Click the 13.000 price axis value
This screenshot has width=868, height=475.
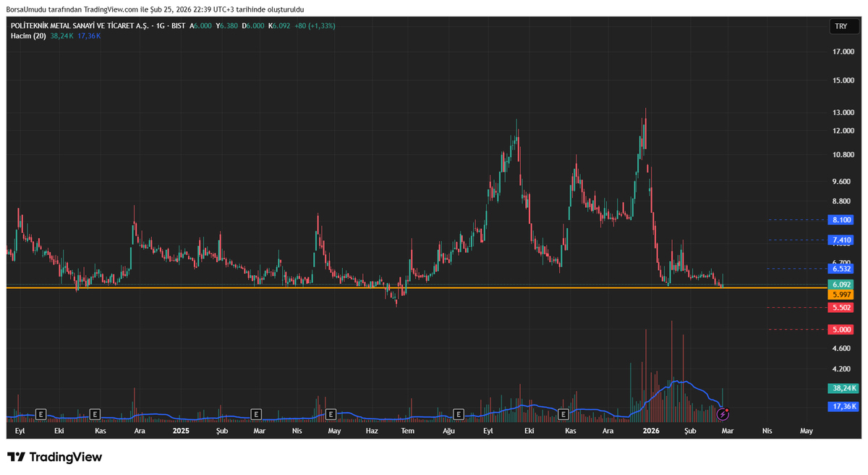coord(842,113)
